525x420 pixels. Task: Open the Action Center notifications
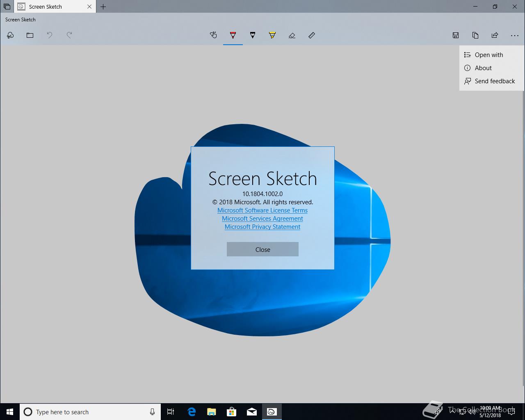click(x=511, y=412)
